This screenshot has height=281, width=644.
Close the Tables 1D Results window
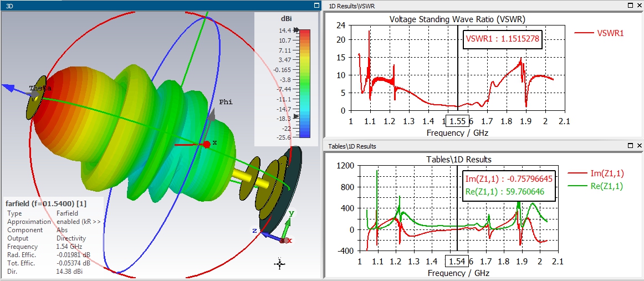[639, 146]
